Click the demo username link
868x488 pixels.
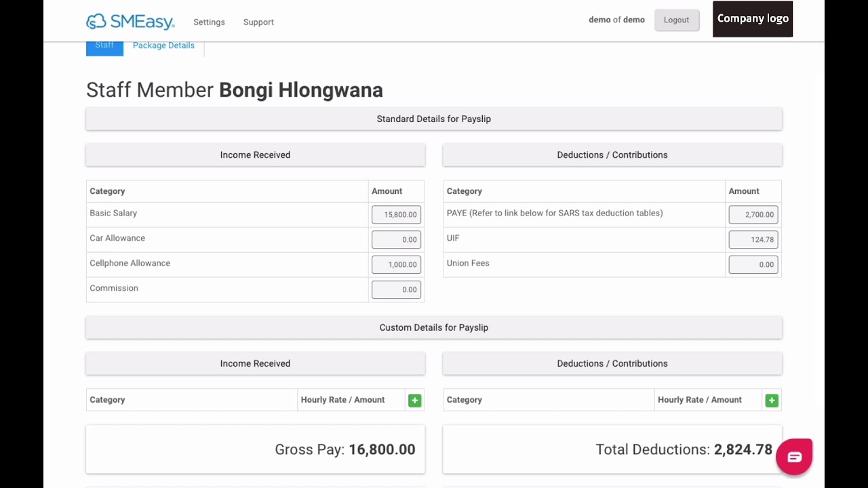(x=599, y=20)
